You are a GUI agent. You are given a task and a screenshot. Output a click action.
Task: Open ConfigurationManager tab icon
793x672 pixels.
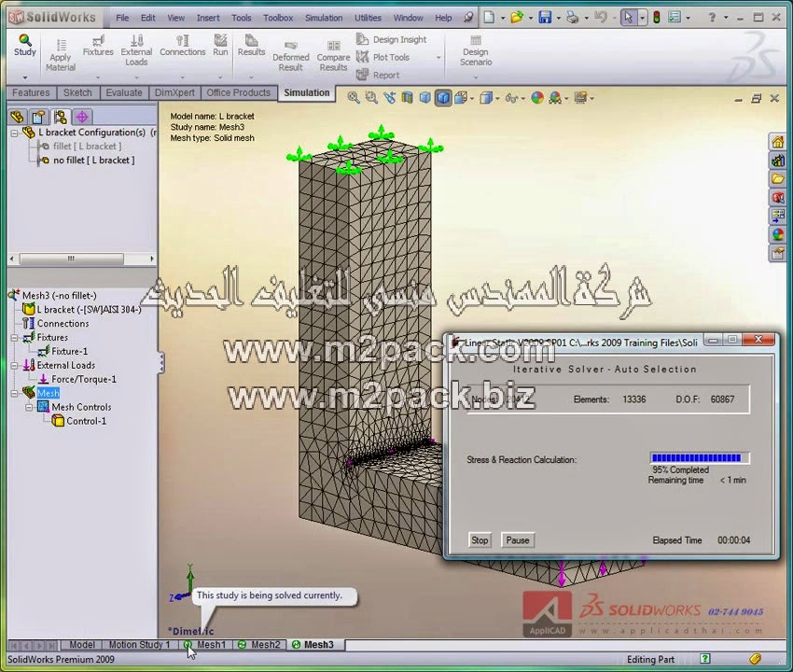coord(61,118)
